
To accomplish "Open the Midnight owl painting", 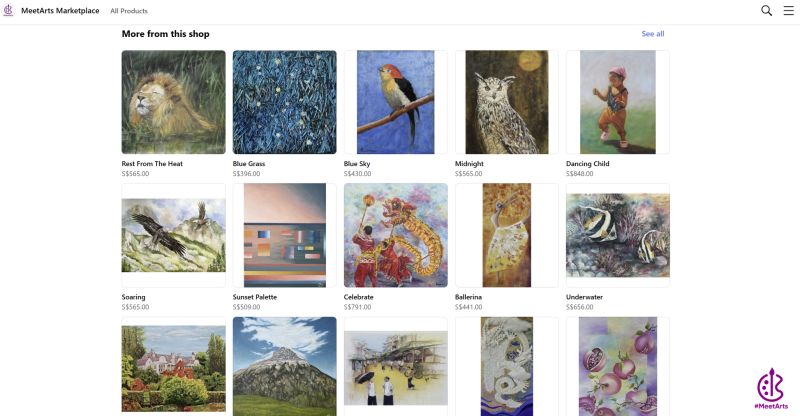I will pyautogui.click(x=507, y=102).
